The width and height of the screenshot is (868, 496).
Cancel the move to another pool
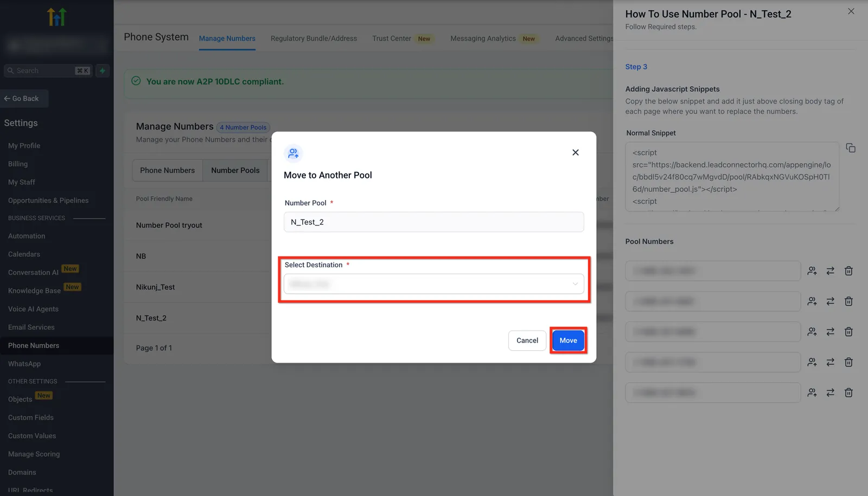click(527, 340)
